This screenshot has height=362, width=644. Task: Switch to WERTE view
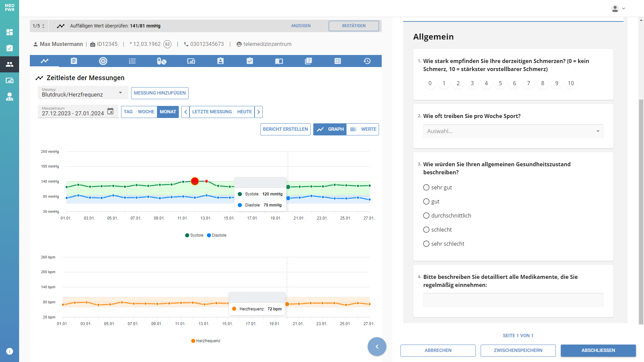[363, 129]
